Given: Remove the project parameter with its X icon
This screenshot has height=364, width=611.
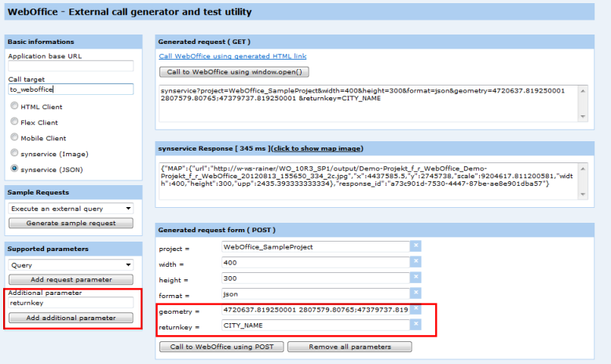Looking at the screenshot, I should [415, 246].
